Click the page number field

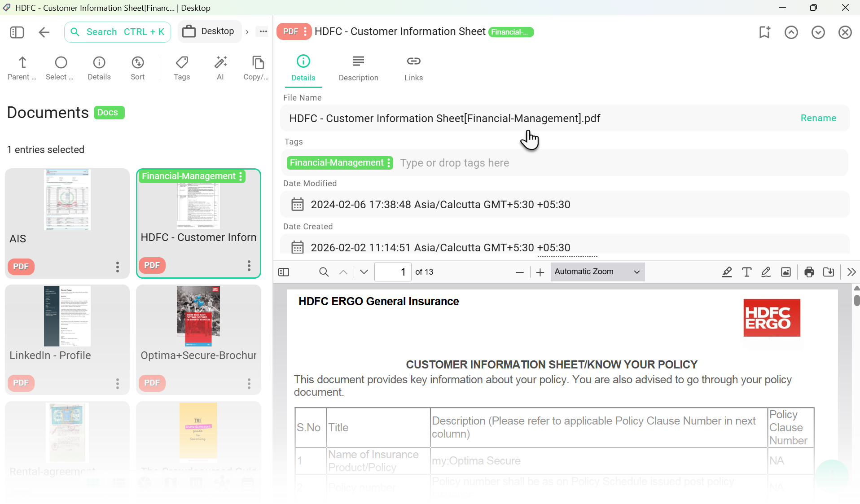tap(393, 272)
